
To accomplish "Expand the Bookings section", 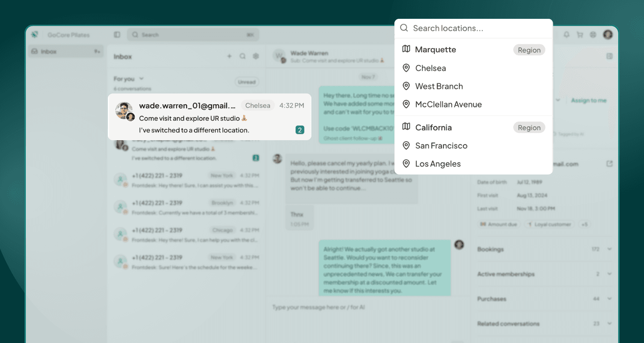I will coord(609,249).
